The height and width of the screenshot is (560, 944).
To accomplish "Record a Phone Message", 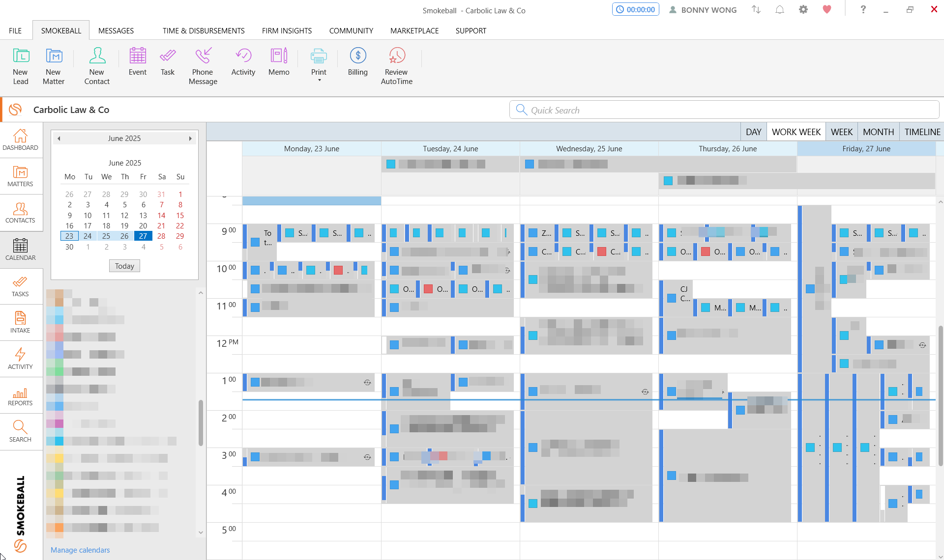I will [x=203, y=66].
